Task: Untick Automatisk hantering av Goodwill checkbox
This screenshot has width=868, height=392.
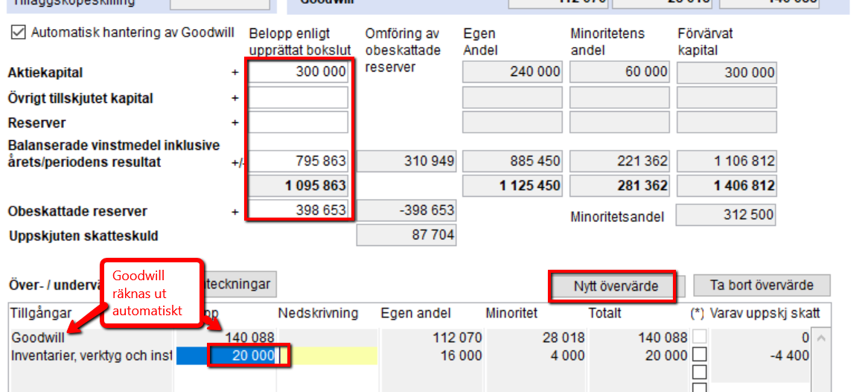Action: (x=19, y=33)
